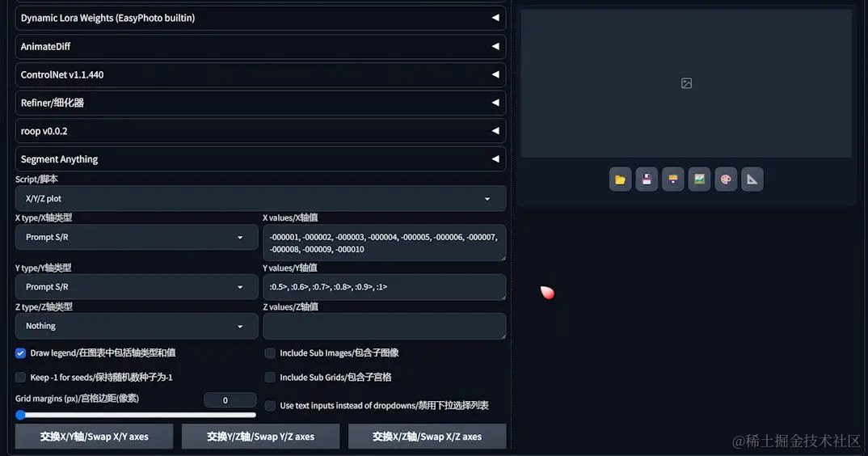Click the empty Z values field

click(384, 327)
